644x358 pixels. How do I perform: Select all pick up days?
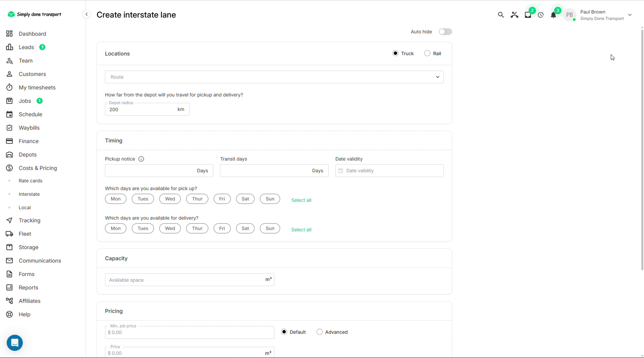pyautogui.click(x=301, y=200)
